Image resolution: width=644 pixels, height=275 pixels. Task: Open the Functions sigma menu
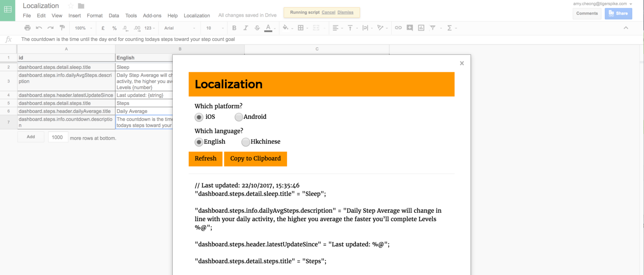tap(450, 28)
